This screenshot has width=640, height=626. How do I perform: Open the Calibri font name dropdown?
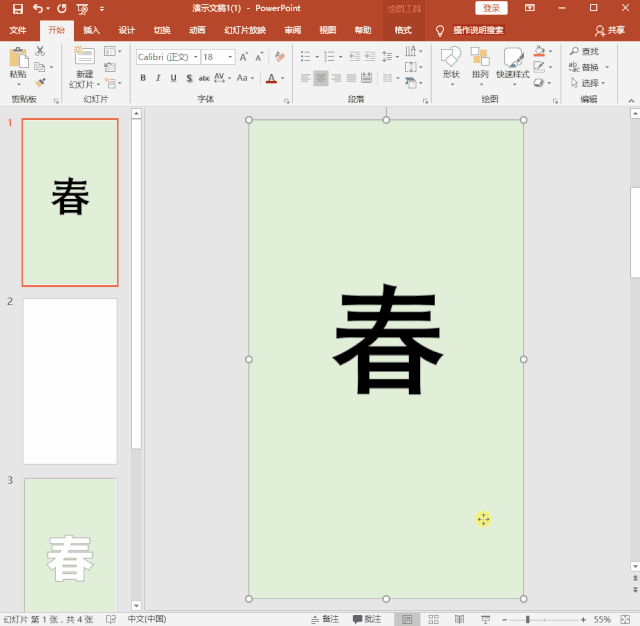(x=196, y=57)
